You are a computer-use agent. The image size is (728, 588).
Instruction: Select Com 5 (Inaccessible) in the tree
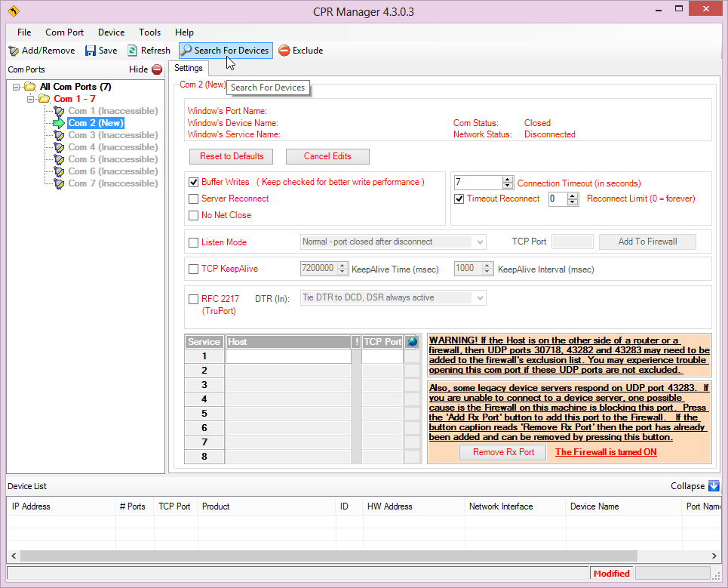click(x=113, y=159)
